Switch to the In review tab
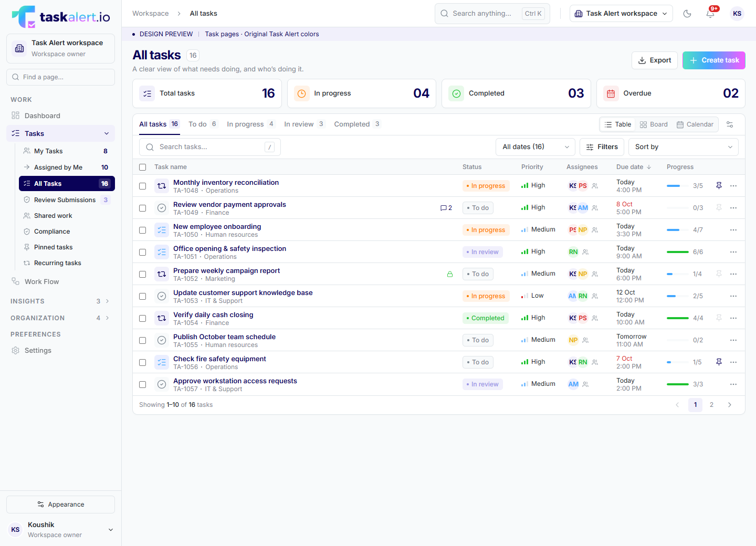The height and width of the screenshot is (546, 756). click(x=304, y=124)
